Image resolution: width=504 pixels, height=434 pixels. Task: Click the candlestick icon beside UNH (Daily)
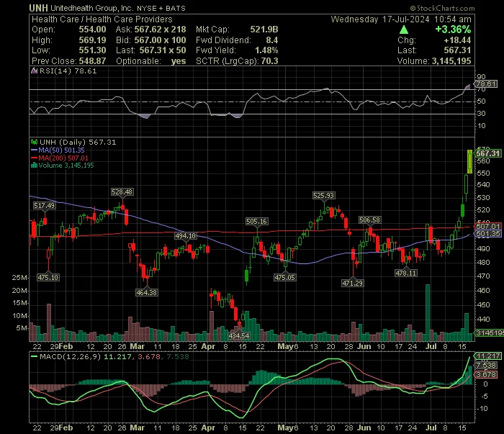point(34,142)
